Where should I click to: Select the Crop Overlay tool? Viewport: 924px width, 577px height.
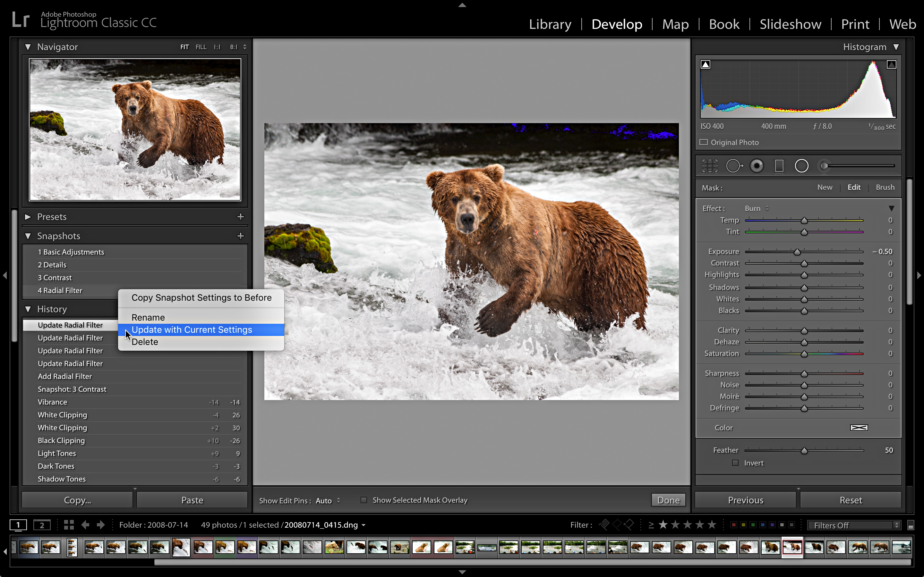click(709, 165)
